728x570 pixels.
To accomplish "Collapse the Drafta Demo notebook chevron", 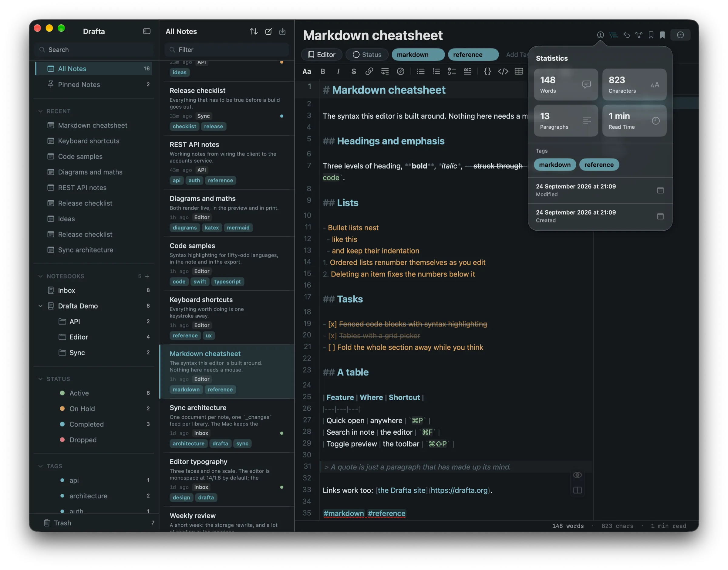I will coord(40,306).
